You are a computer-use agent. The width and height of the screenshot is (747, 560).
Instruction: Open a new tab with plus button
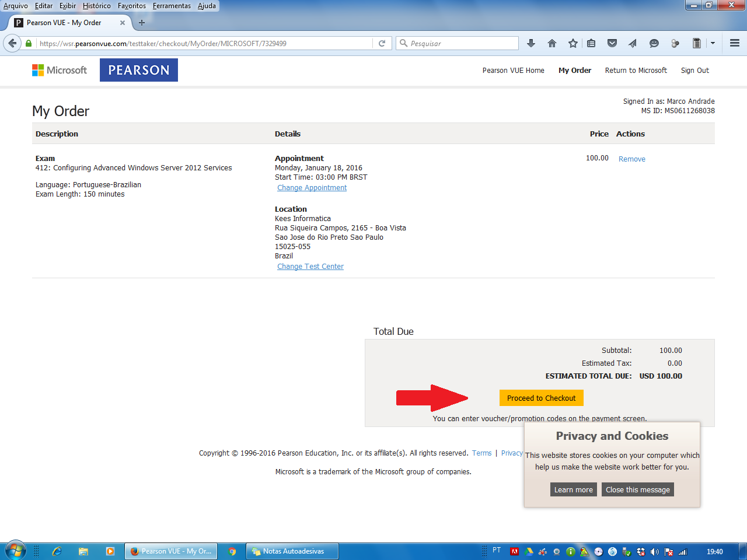point(142,23)
